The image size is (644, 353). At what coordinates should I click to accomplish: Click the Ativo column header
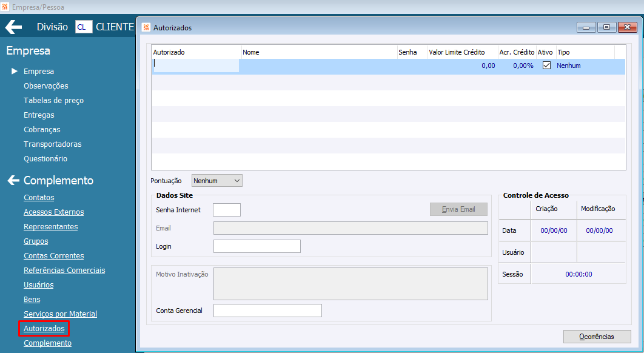pos(546,52)
